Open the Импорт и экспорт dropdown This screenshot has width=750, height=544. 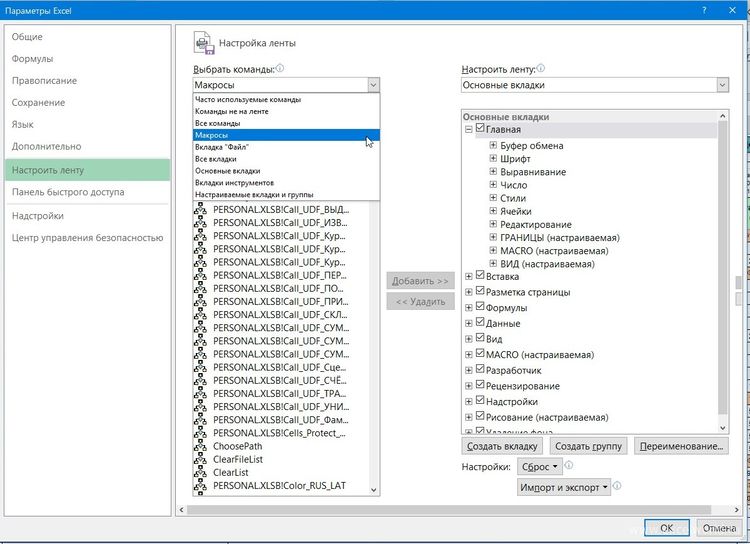point(564,488)
